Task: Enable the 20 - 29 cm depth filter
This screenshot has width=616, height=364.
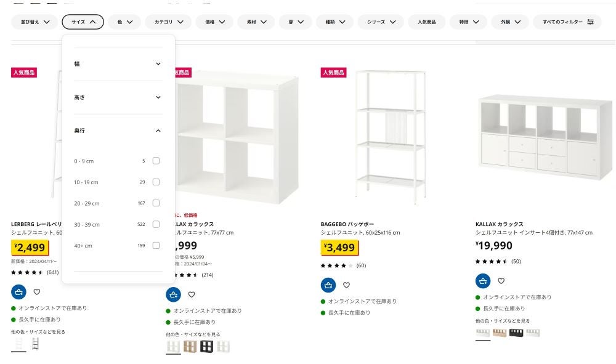Action: tap(156, 203)
